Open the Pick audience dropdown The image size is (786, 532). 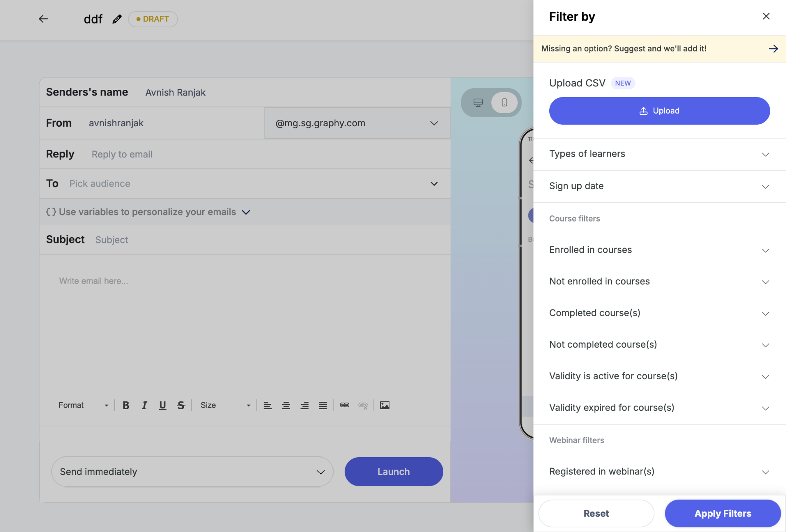[x=244, y=184]
